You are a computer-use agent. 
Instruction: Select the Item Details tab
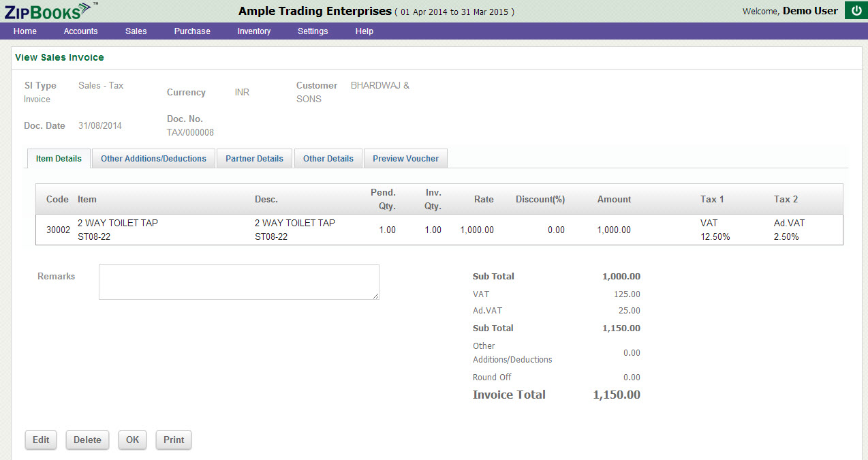click(59, 159)
